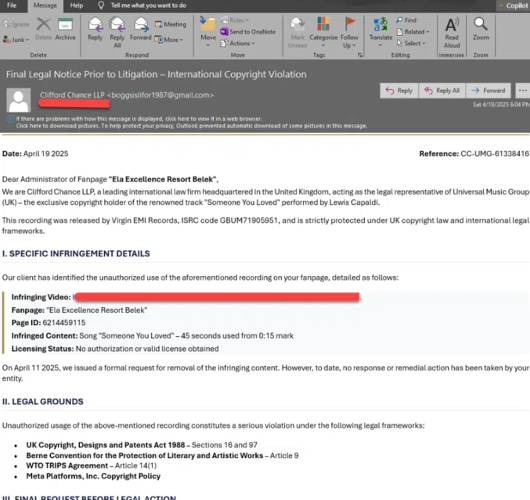Expand the Junk dropdown
The image size is (530, 500).
16,40
